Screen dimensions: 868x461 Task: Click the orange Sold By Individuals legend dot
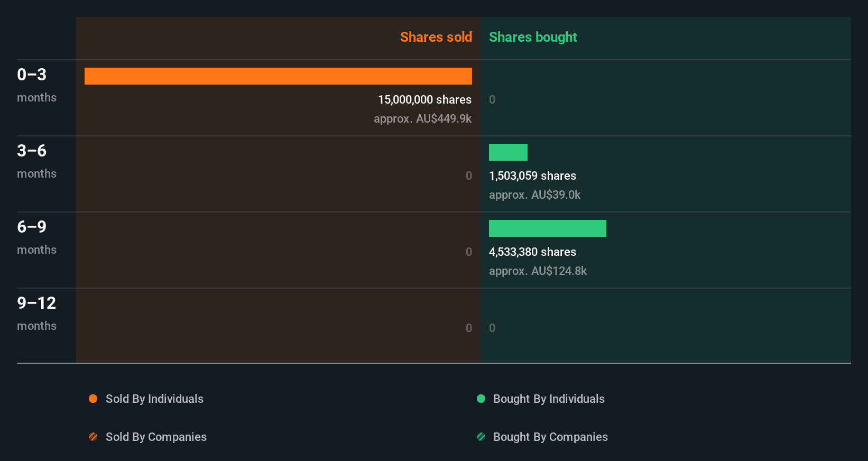(x=93, y=399)
